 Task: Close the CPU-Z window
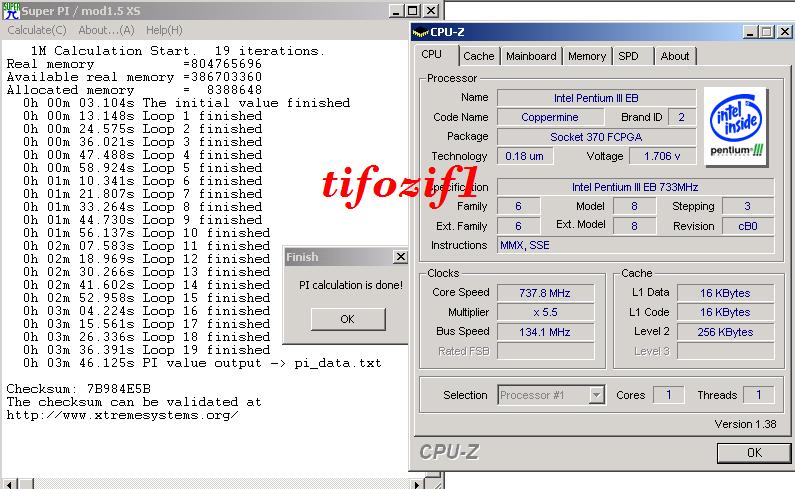(785, 32)
